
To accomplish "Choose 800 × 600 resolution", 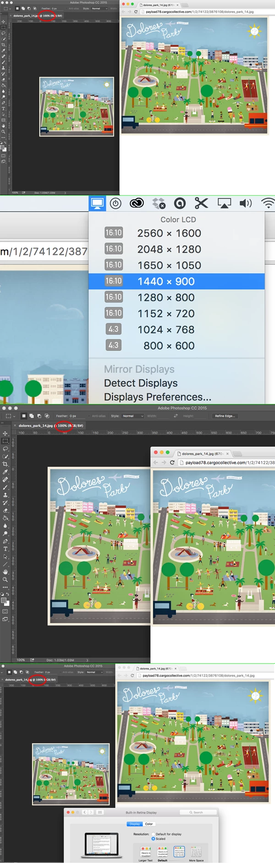I will [176, 345].
